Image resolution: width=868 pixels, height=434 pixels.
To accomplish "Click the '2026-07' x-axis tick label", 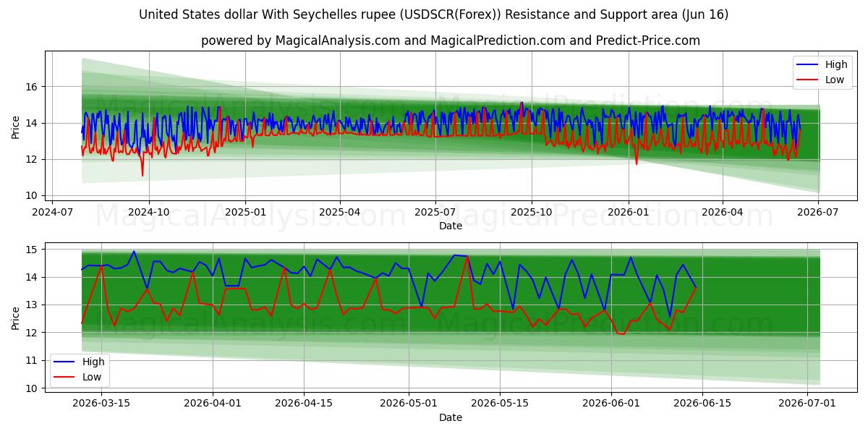I will click(x=817, y=213).
